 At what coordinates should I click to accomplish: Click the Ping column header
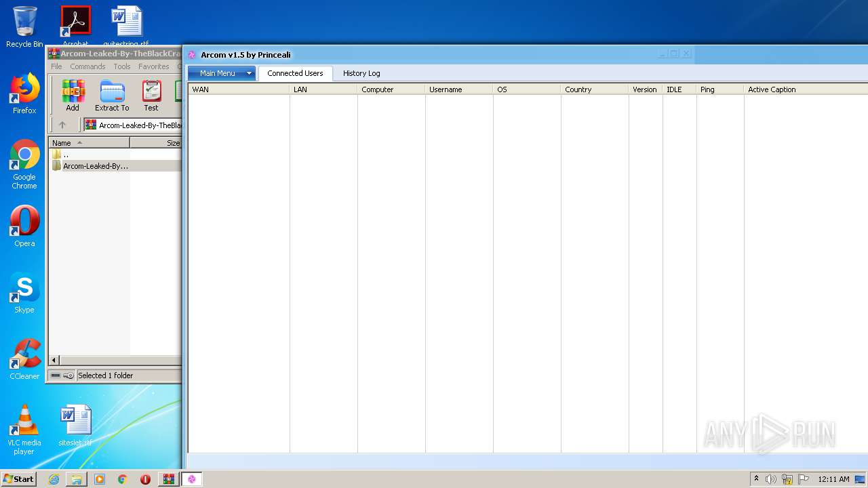(720, 89)
